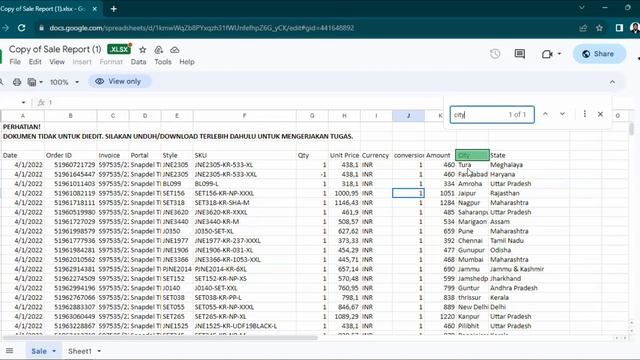Open the Sale tab dropdown arrow

coord(54,351)
